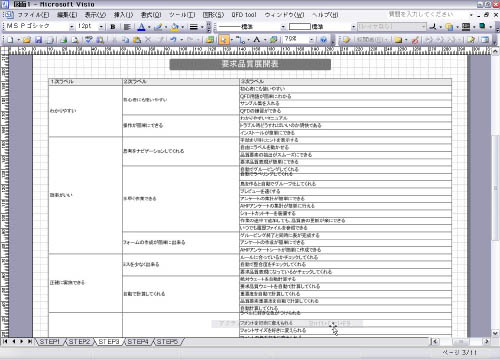Screen dimensions: 500x360
Task: Click the Save disk icon
Action: (38, 40)
